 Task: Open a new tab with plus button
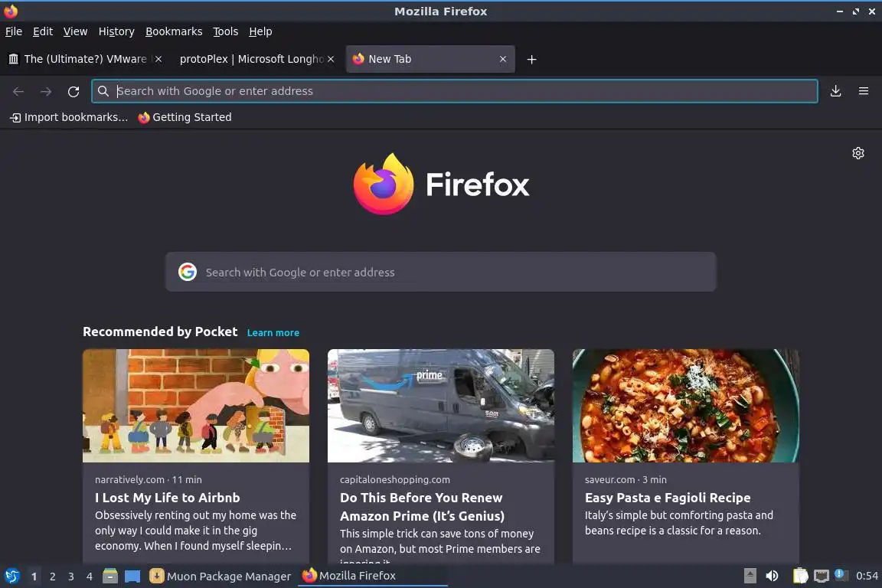click(x=531, y=59)
